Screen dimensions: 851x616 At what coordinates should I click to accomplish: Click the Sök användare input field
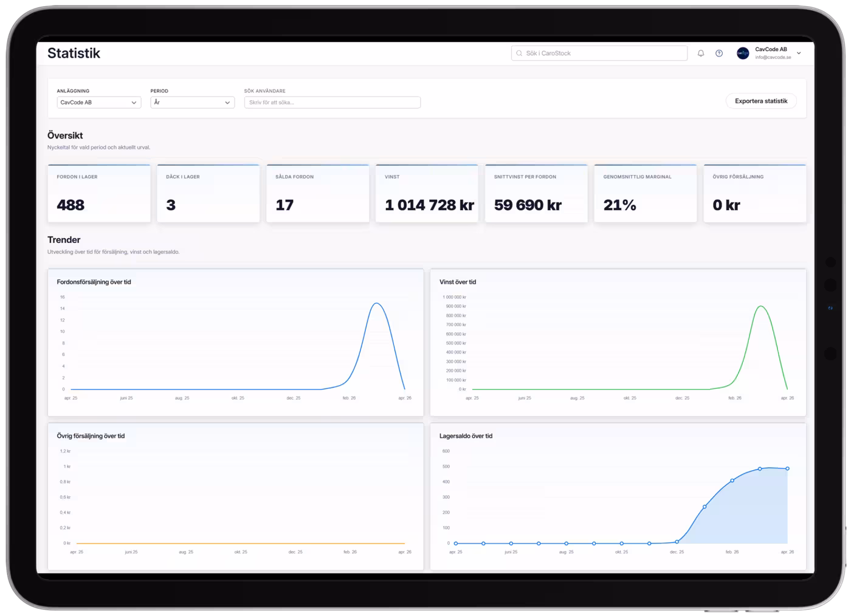coord(332,103)
